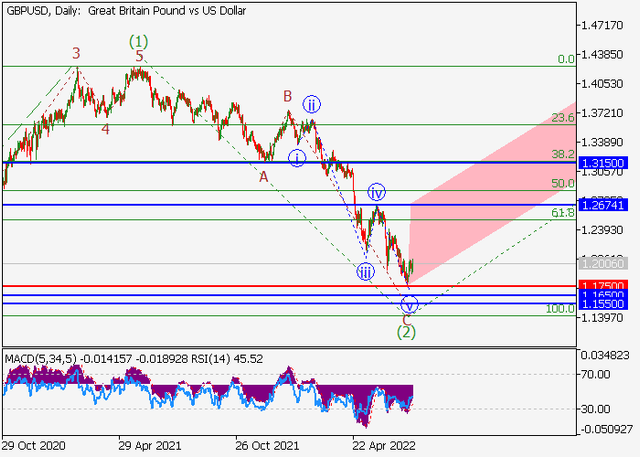Image resolution: width=640 pixels, height=457 pixels.
Task: Select the circled ii wave marker
Action: (x=311, y=105)
